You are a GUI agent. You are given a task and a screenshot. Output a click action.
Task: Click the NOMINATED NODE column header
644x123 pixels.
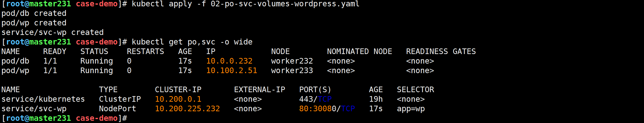(359, 51)
